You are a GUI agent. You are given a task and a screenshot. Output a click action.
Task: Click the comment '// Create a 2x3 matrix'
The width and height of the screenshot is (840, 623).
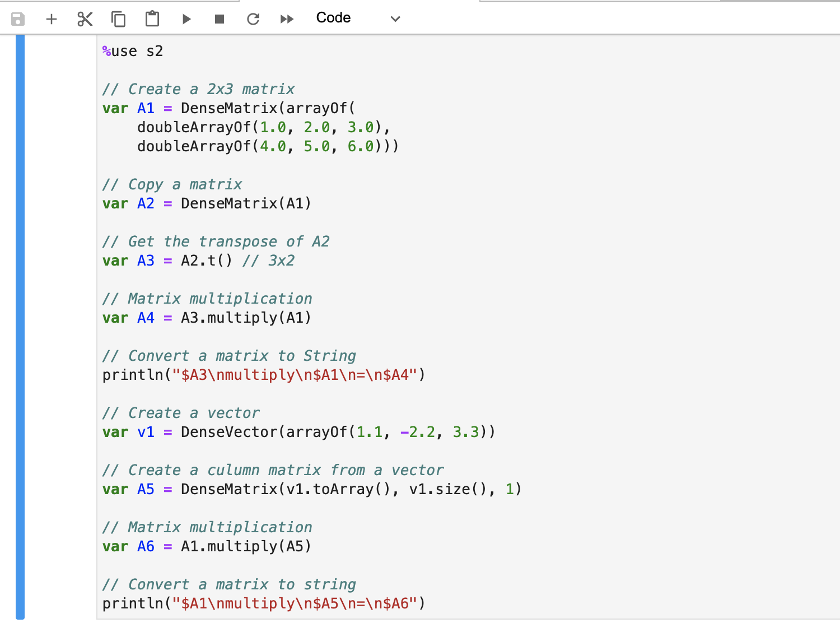(198, 89)
